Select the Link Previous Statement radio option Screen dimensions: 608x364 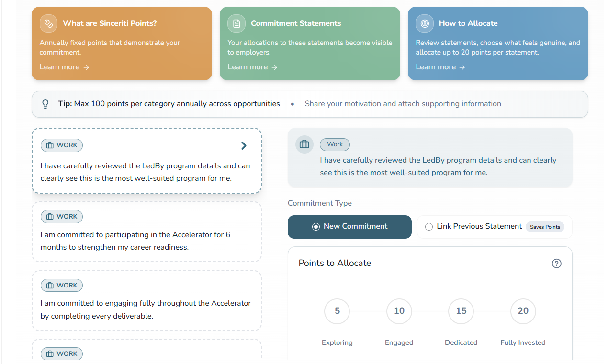(x=429, y=227)
